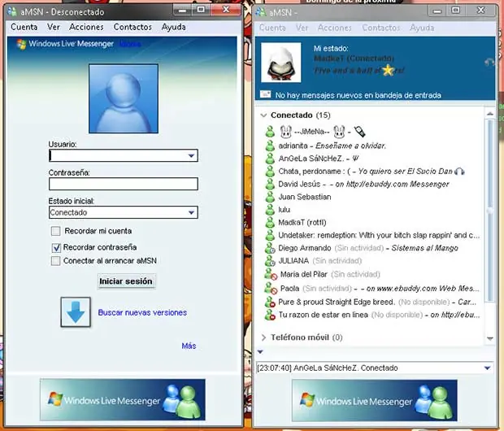Viewport: 504px width, 431px height.
Task: Open the inbox mail envelope icon
Action: pos(266,94)
